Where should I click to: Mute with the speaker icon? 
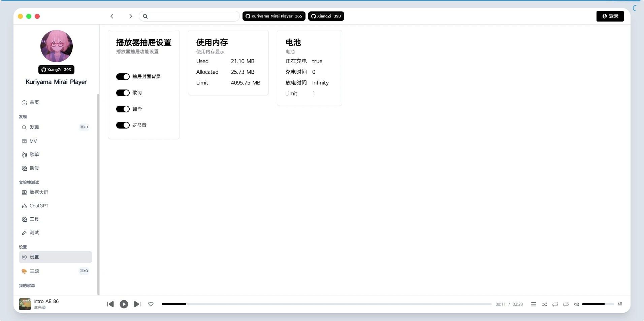[576, 304]
